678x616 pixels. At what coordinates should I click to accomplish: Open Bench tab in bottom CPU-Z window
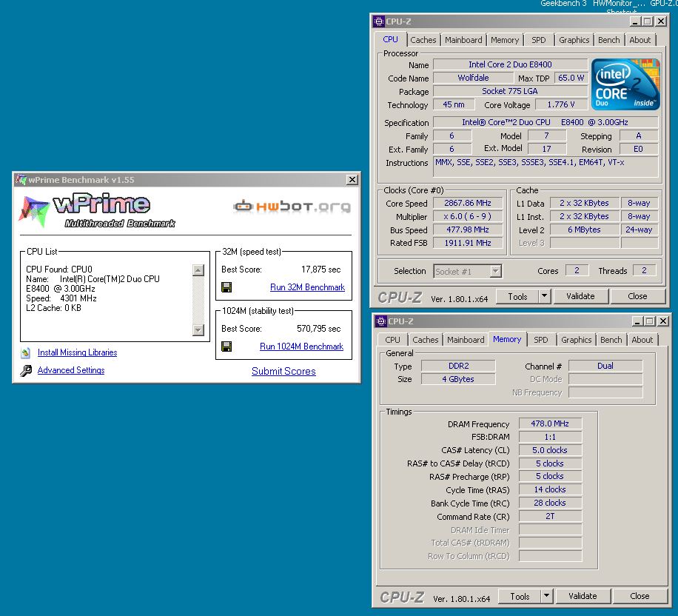pyautogui.click(x=611, y=340)
